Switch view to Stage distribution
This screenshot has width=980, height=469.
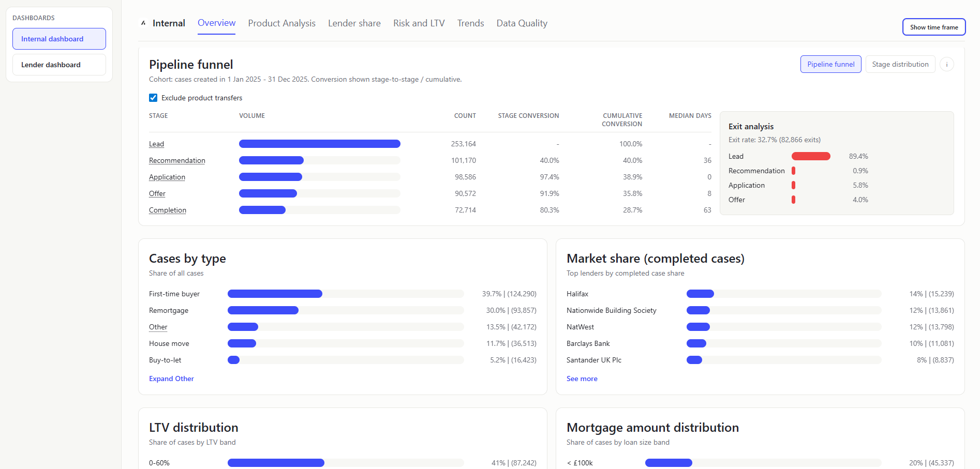pyautogui.click(x=900, y=64)
